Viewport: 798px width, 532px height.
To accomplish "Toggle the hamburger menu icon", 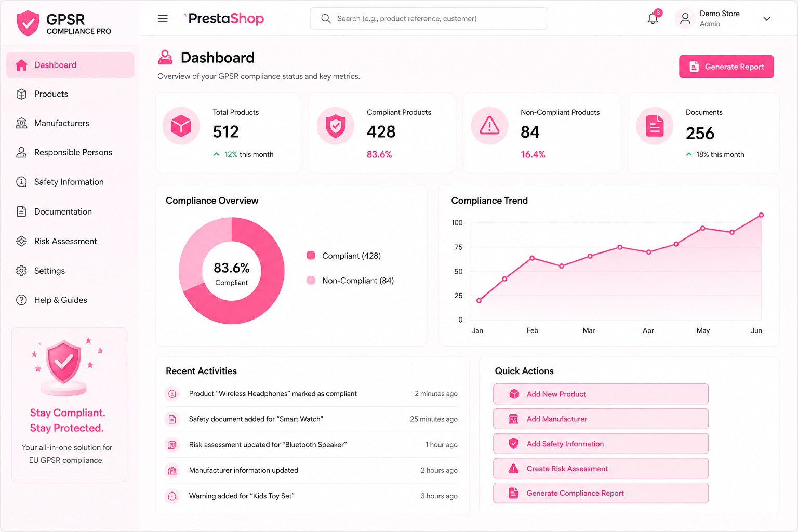I will click(x=163, y=19).
